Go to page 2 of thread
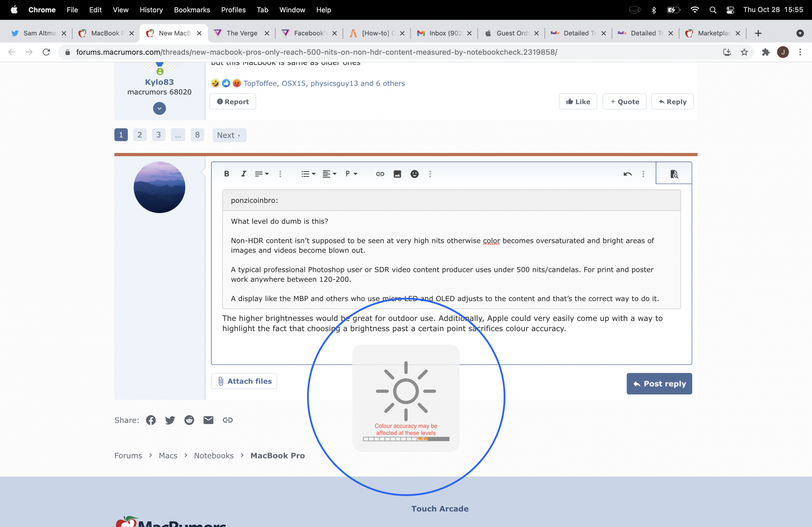This screenshot has width=812, height=527. 140,135
